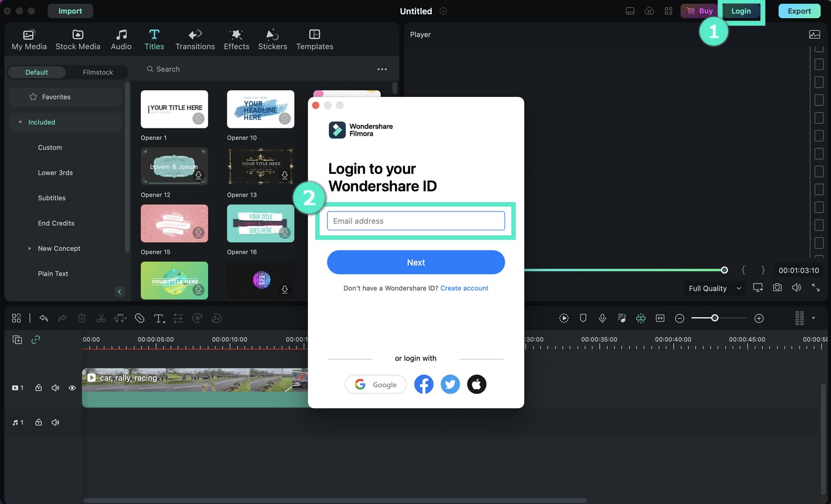
Task: Open the My Media tab
Action: point(29,40)
